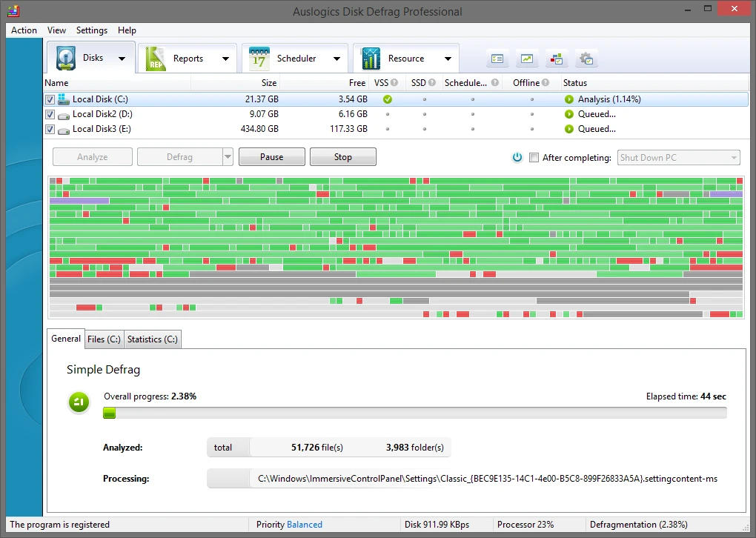Uncheck the Local Disk2 (D:) checkbox

[50, 114]
